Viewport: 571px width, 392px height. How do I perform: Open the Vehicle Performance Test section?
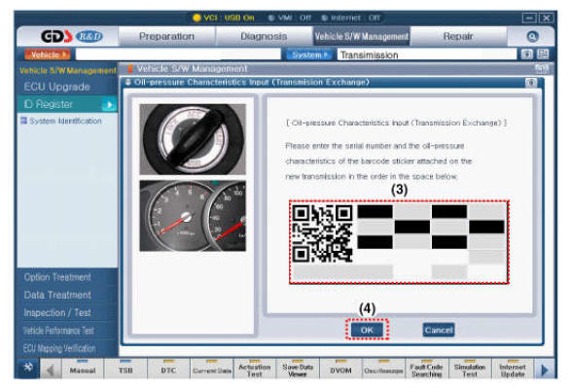(67, 331)
